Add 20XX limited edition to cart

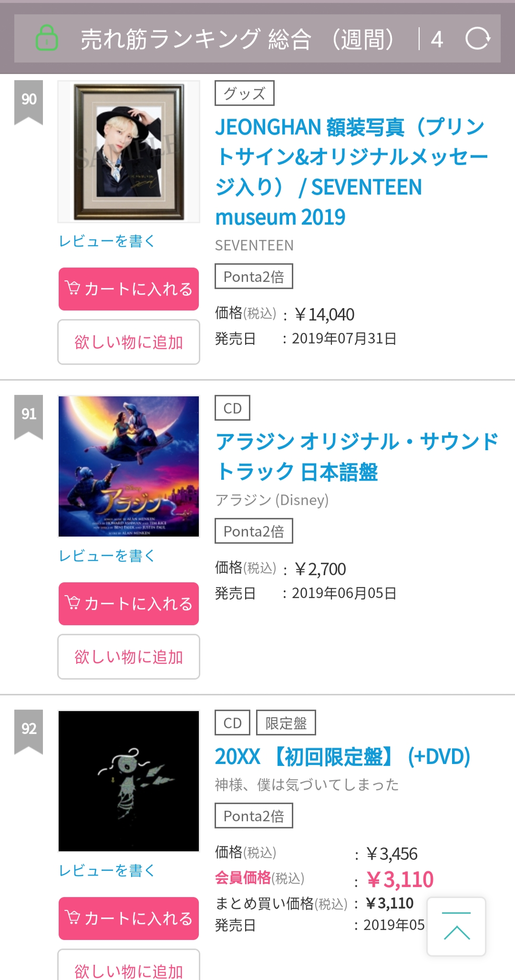point(129,918)
